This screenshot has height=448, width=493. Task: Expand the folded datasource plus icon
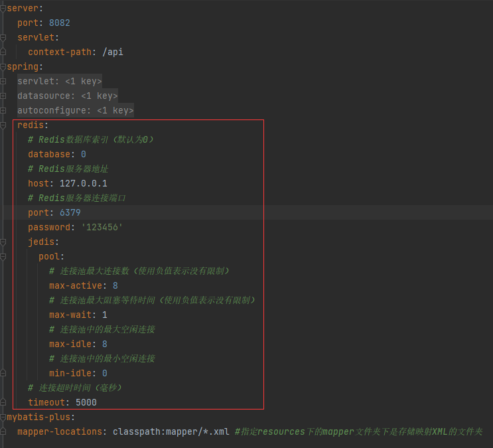(x=3, y=96)
